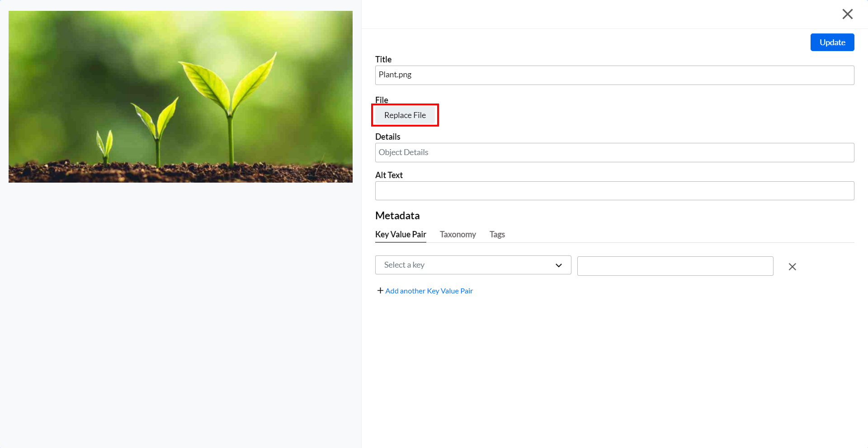The height and width of the screenshot is (448, 868).
Task: Open the Taxonomy metadata tab
Action: pyautogui.click(x=458, y=234)
